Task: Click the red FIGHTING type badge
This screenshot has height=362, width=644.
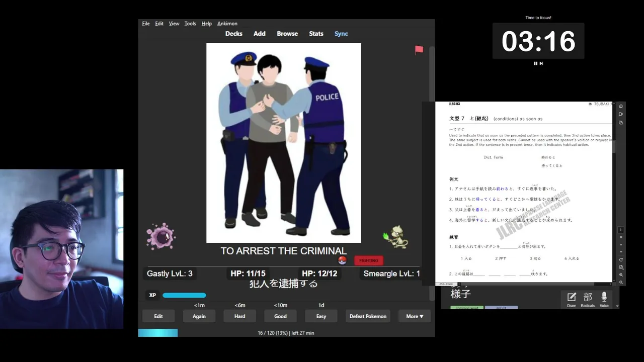Action: click(369, 260)
